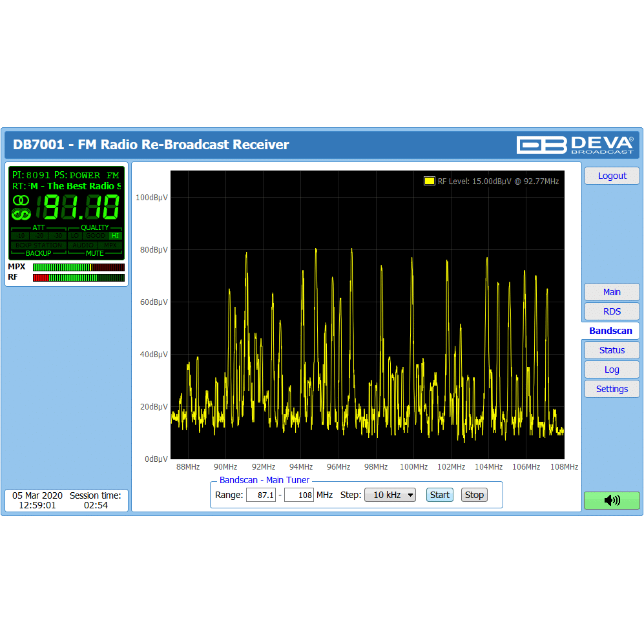Screen dimensions: 644x644
Task: Click the range start frequency field
Action: [x=260, y=495]
